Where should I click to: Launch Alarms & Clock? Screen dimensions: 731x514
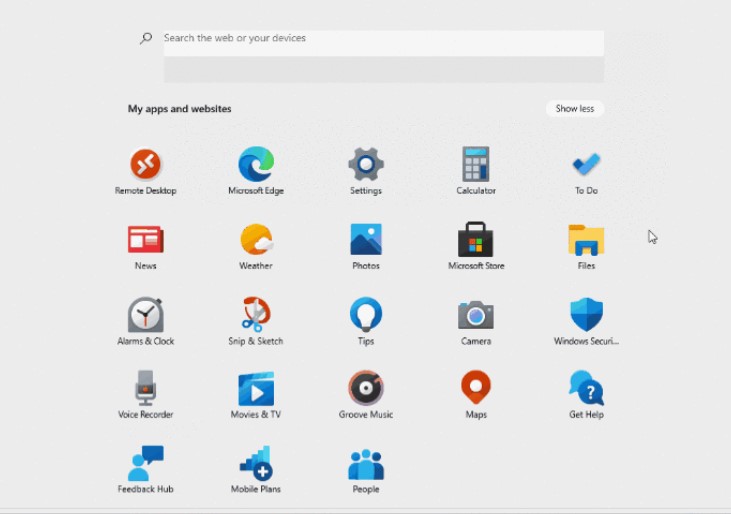[x=145, y=315]
